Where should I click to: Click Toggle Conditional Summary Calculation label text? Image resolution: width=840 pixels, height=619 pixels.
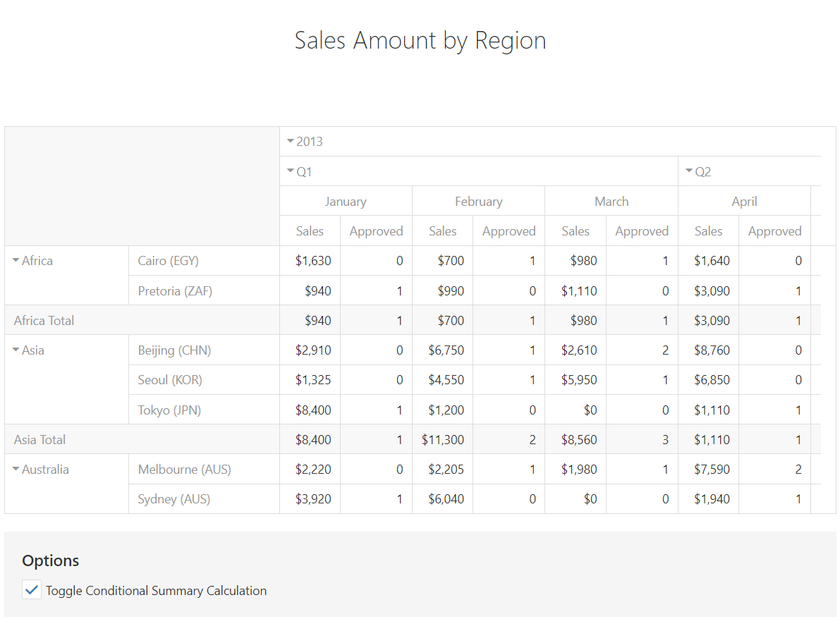[156, 591]
